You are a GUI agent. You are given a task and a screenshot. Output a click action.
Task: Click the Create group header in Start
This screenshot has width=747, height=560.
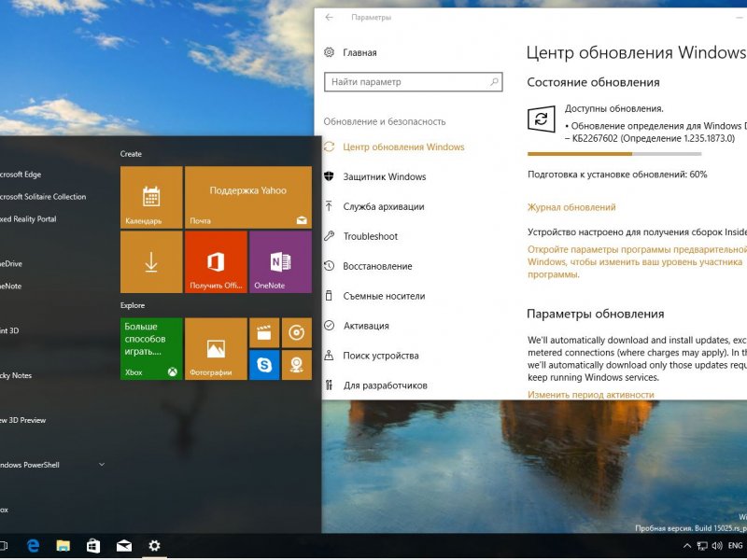point(131,154)
